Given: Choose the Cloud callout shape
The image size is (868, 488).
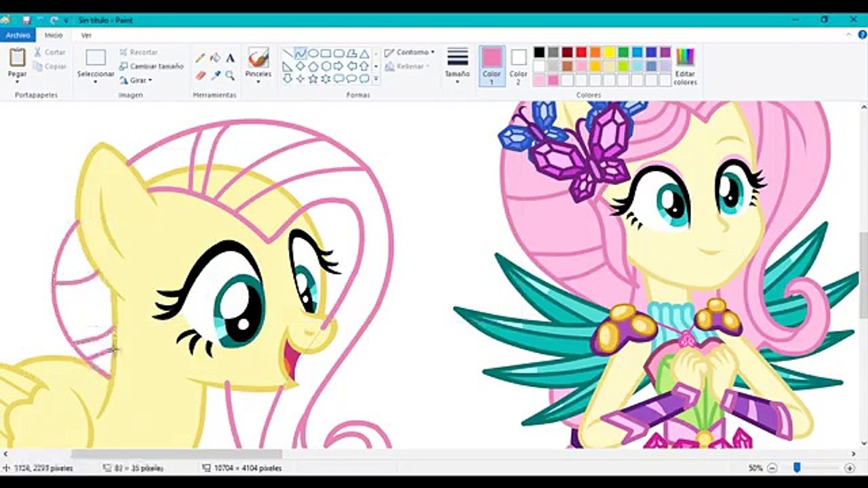Looking at the screenshot, I should pyautogui.click(x=364, y=79).
